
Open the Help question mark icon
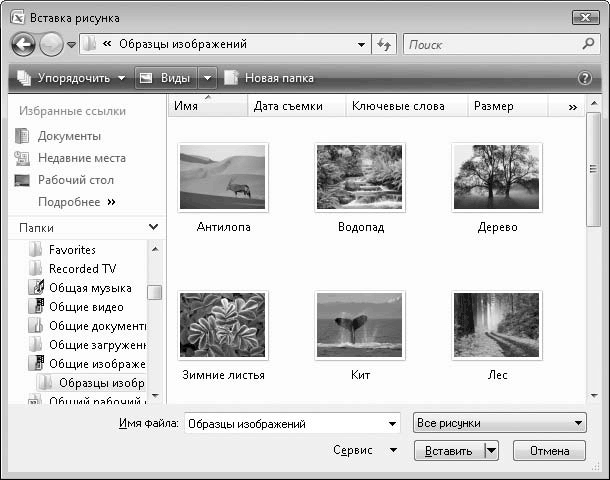pyautogui.click(x=584, y=78)
